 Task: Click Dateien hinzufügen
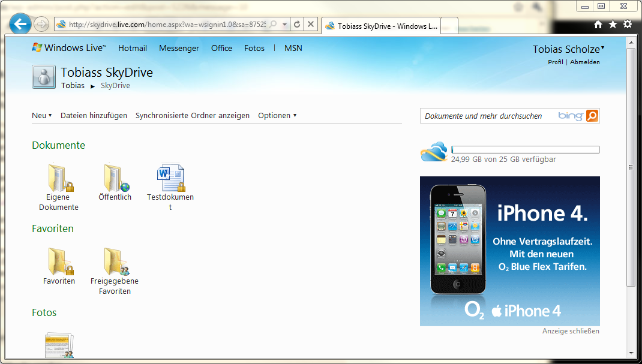[94, 115]
